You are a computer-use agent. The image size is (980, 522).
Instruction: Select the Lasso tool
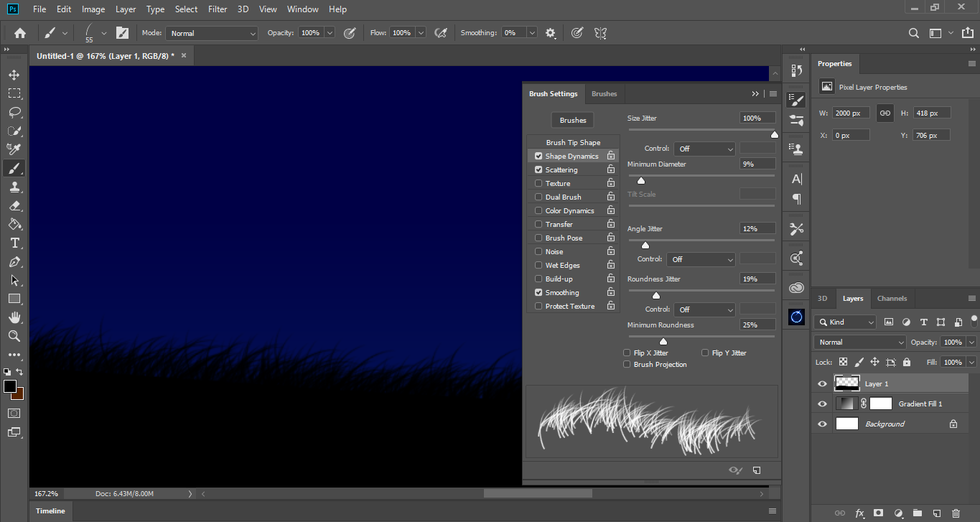coord(14,112)
